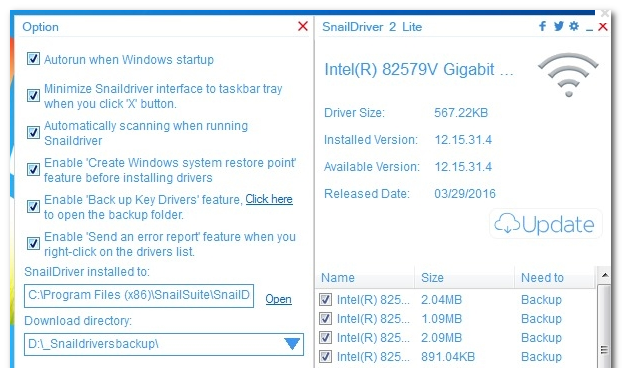Viewport: 622px width, 368px height.
Task: Click the Intel(R) 82579V Gigabit title
Action: (x=419, y=69)
